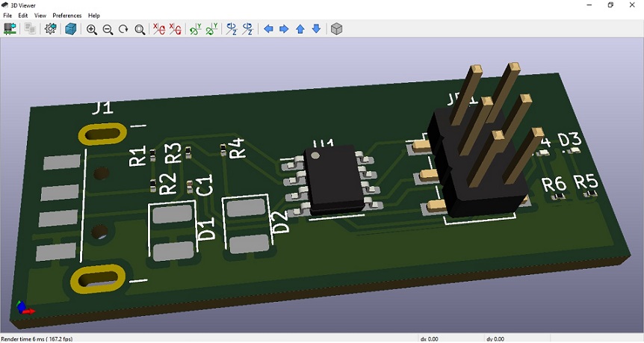The width and height of the screenshot is (644, 343).
Task: Close the 3D Viewer window
Action: (x=632, y=5)
